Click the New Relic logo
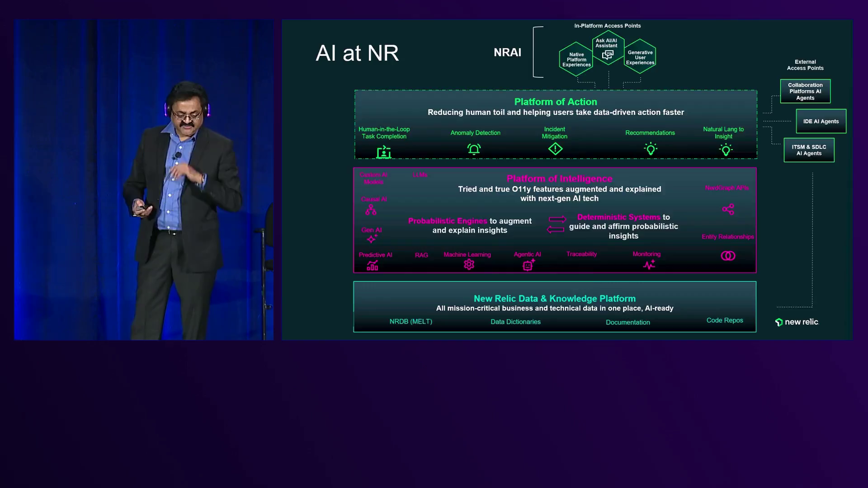 [x=797, y=322]
